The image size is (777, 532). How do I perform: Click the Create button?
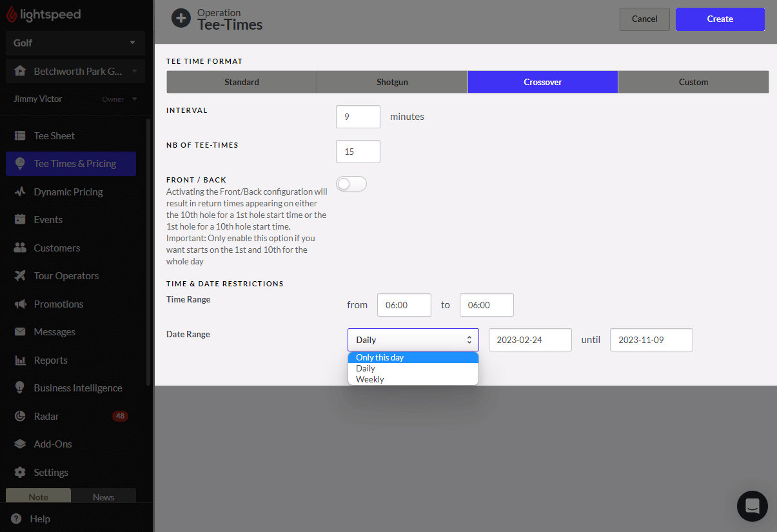[720, 19]
